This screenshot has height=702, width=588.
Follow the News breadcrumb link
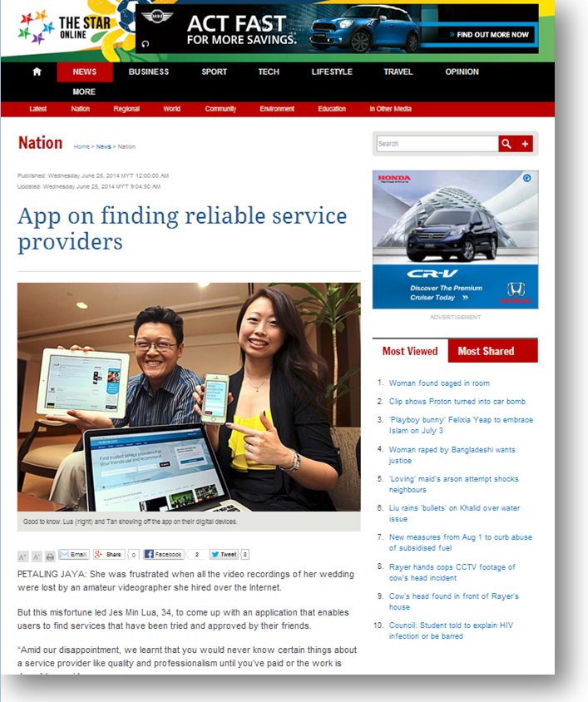103,146
